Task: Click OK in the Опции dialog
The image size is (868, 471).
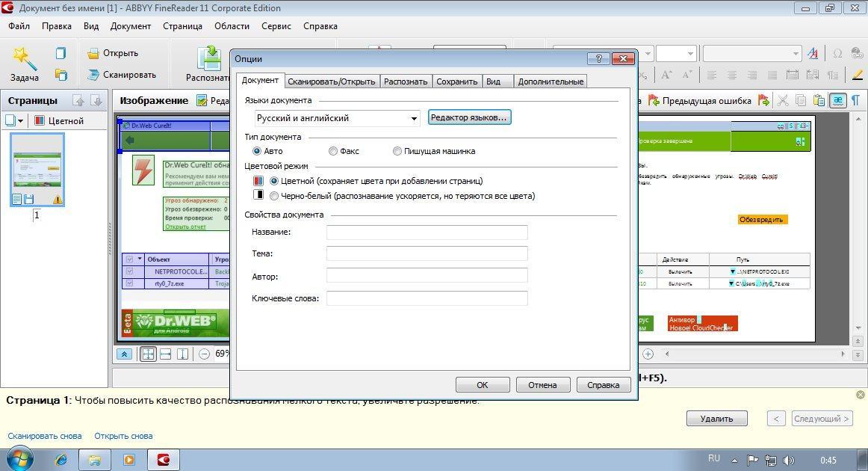Action: [x=482, y=384]
